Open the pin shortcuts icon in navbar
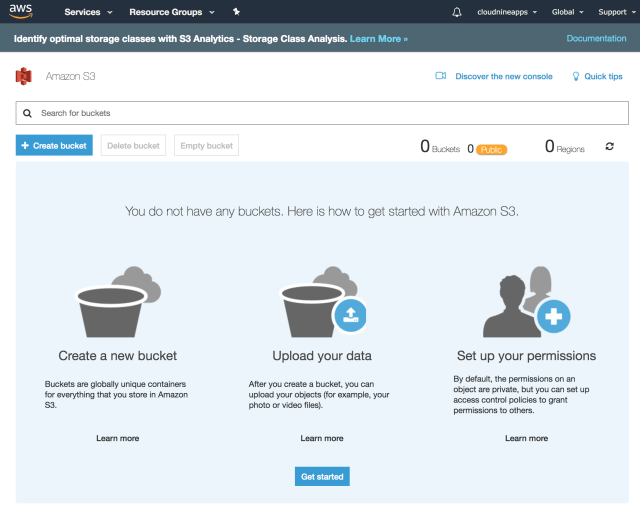 (236, 12)
